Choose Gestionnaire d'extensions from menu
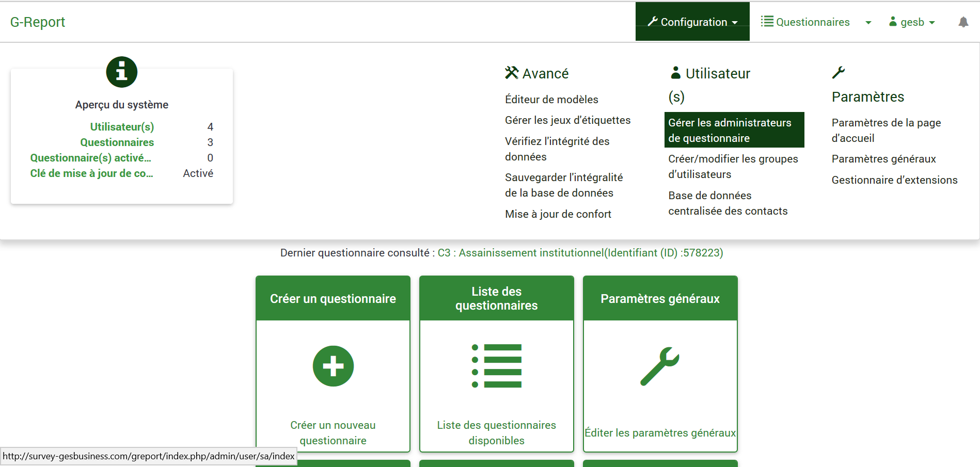The image size is (980, 467). pos(894,180)
